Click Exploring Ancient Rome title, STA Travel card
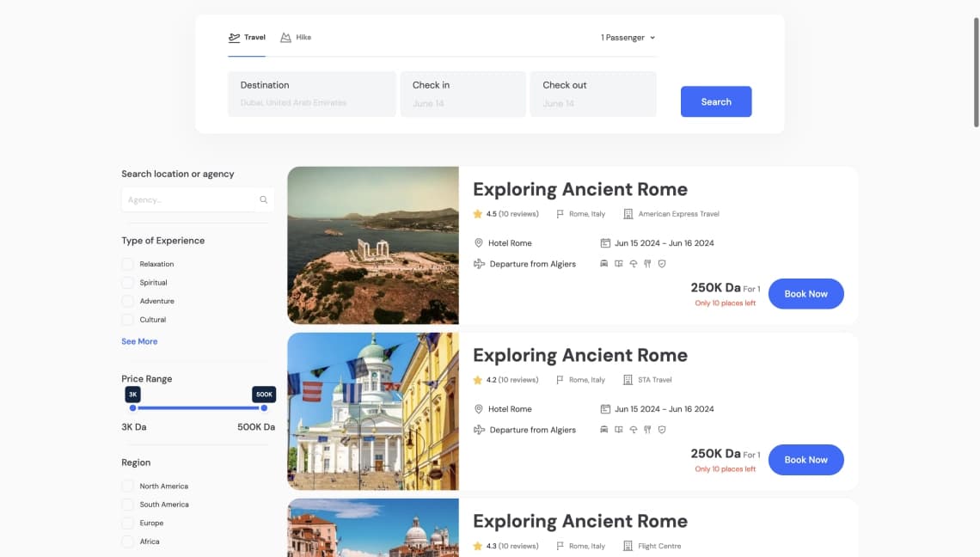This screenshot has width=980, height=557. coord(580,355)
